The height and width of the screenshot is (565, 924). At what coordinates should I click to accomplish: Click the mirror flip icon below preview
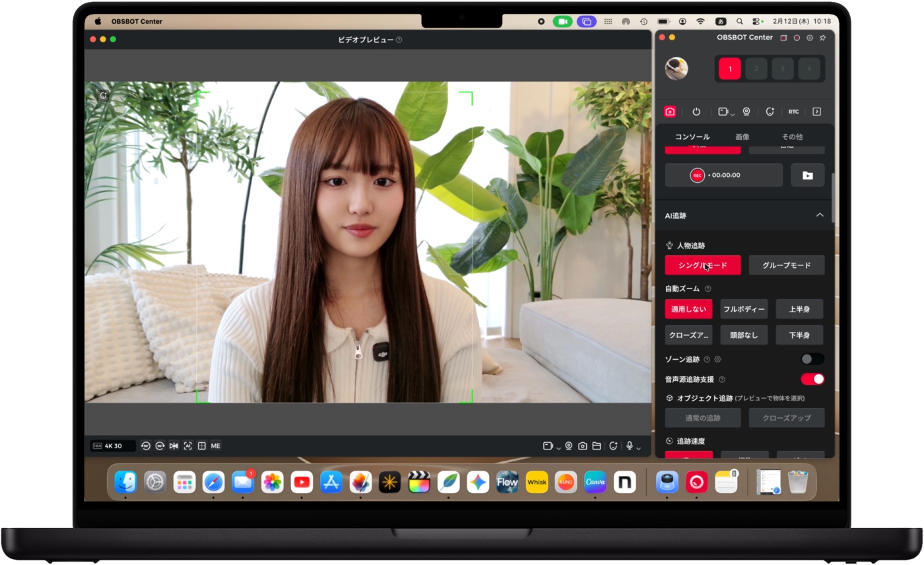[174, 446]
